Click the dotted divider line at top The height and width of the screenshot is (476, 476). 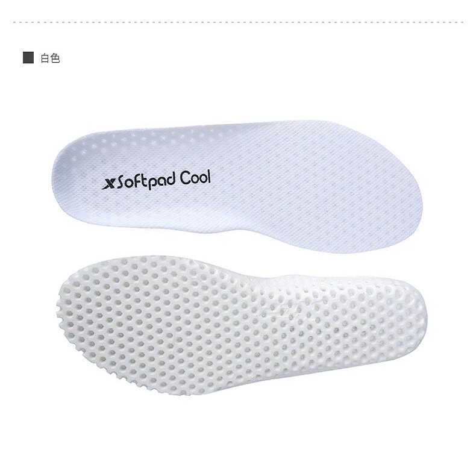tap(238, 22)
